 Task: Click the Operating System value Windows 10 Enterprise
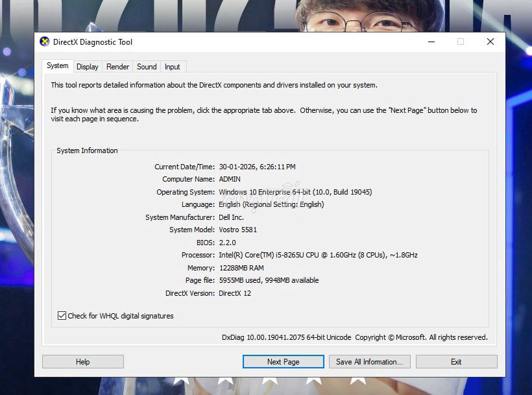coord(295,192)
